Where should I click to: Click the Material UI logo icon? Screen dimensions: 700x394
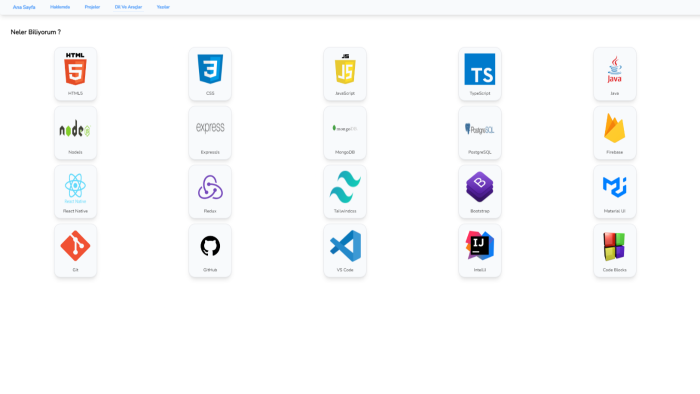coord(615,187)
